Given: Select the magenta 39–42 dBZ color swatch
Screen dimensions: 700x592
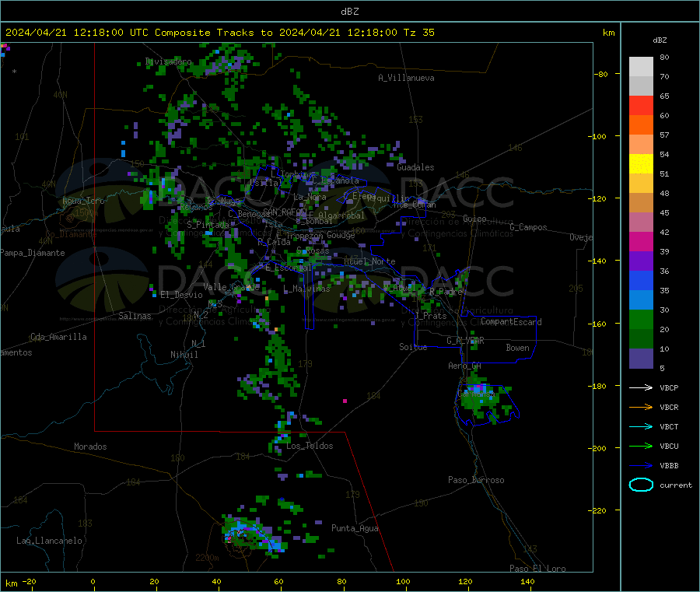Looking at the screenshot, I should pos(641,241).
